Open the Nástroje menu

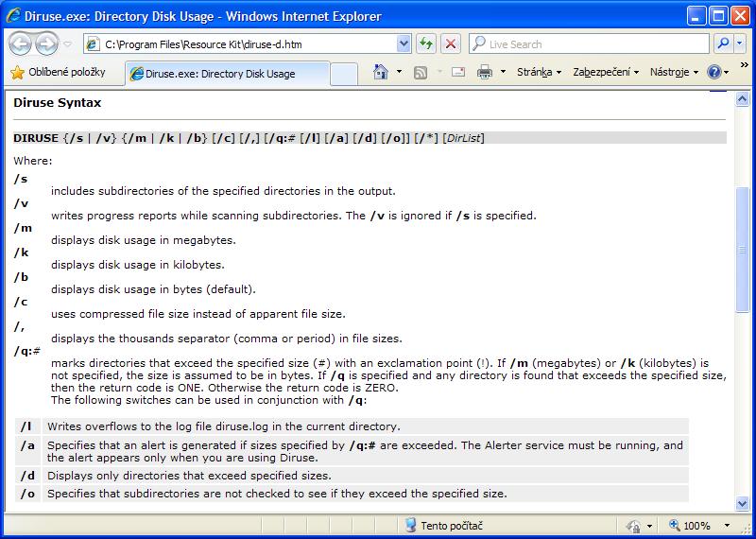click(x=674, y=73)
